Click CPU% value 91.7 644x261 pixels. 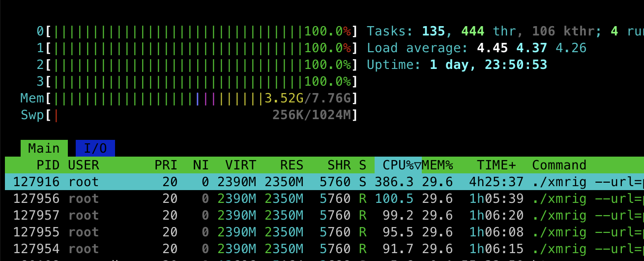(x=398, y=249)
